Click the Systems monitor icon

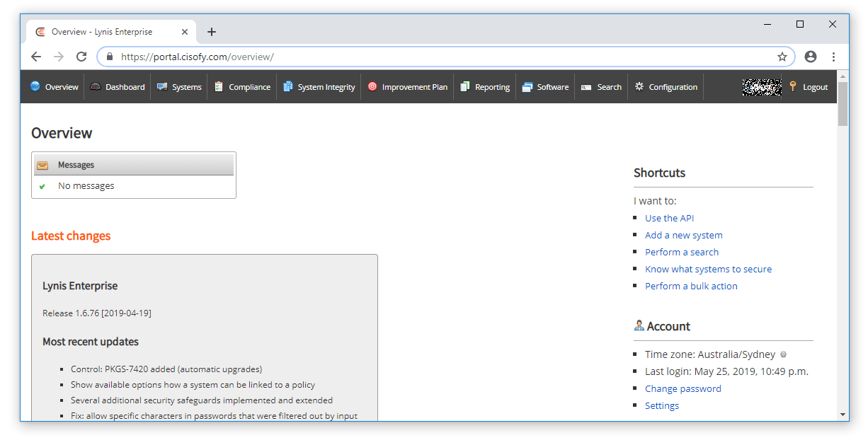[162, 86]
